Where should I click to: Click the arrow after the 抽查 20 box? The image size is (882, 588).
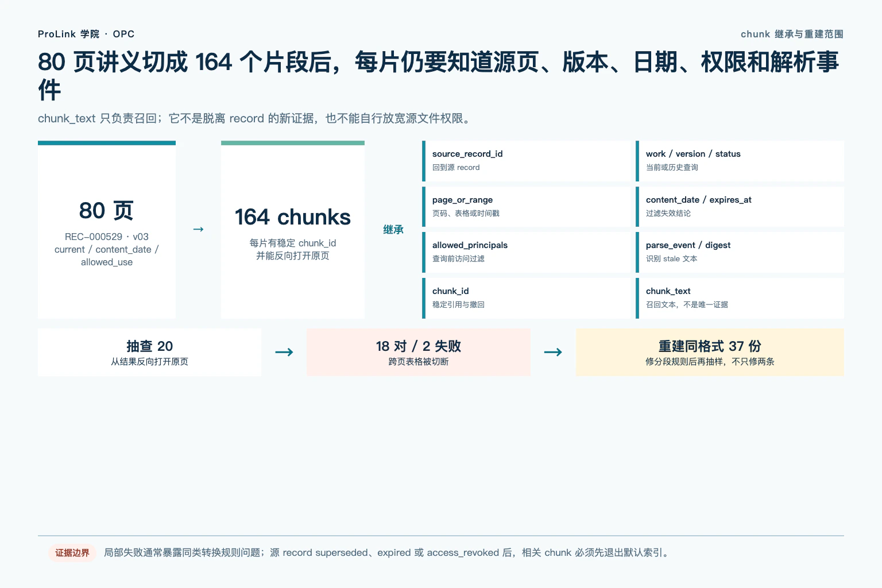pos(284,352)
